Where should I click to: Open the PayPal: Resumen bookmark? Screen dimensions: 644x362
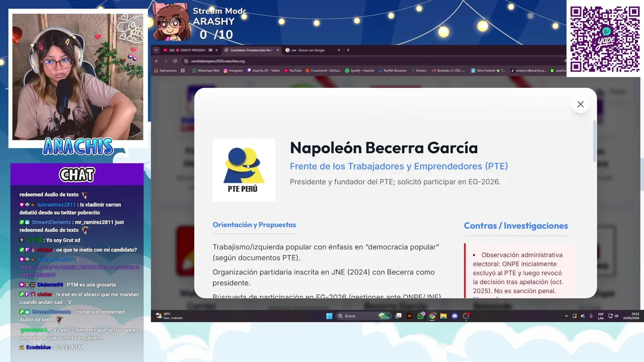(x=392, y=70)
